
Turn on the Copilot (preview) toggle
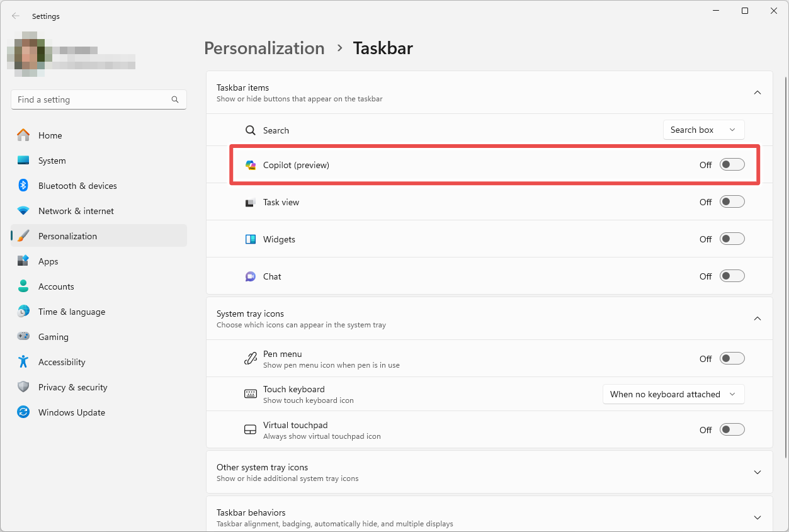click(x=732, y=165)
